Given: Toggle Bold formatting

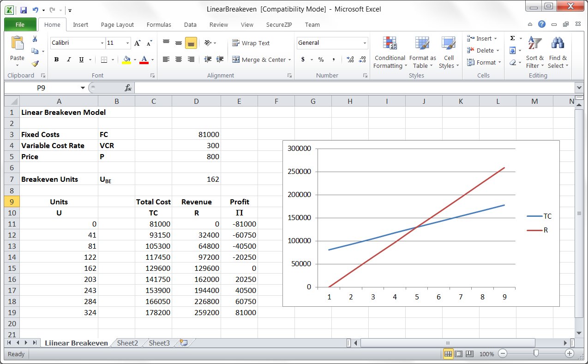Looking at the screenshot, I should [56, 60].
